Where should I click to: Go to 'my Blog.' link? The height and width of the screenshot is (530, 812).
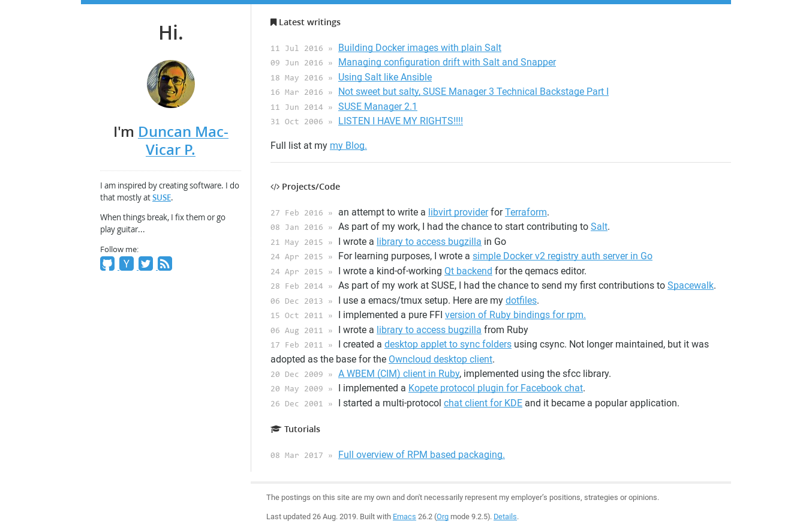(x=348, y=146)
